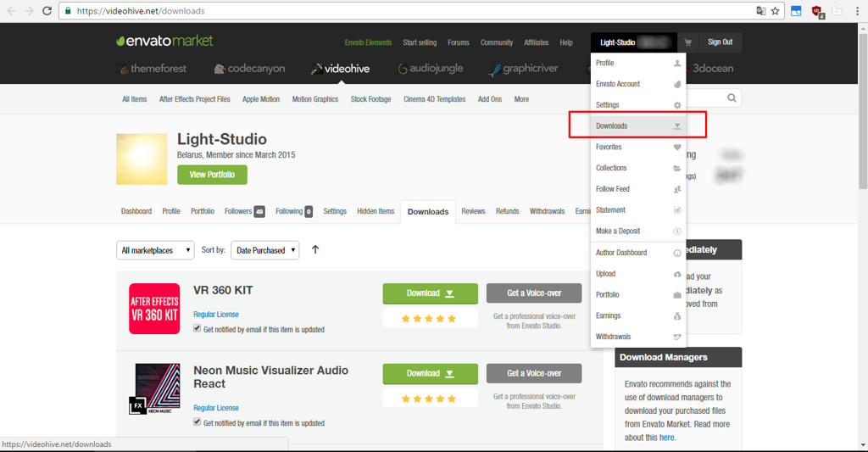The image size is (868, 452).
Task: Open the Neon Music Visualizer thumbnail
Action: (x=154, y=389)
